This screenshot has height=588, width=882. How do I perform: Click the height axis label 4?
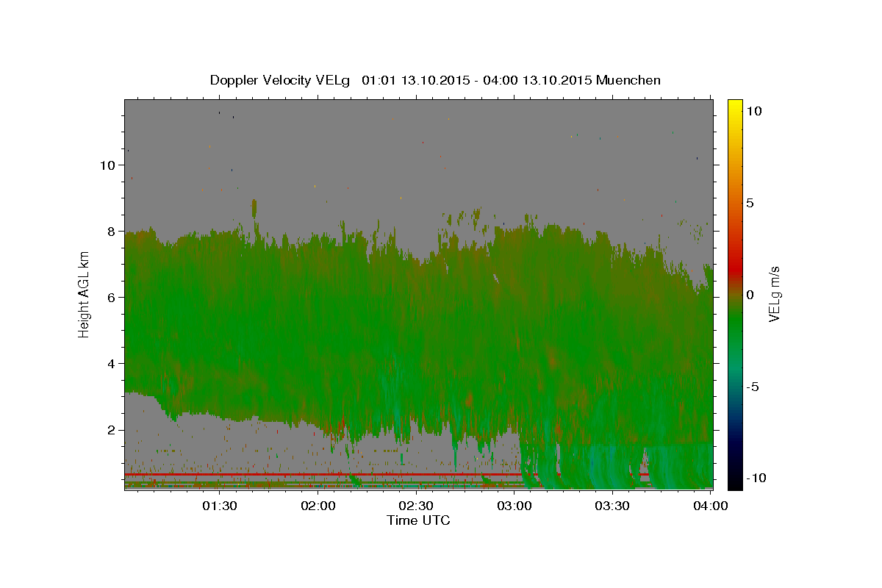(x=112, y=364)
